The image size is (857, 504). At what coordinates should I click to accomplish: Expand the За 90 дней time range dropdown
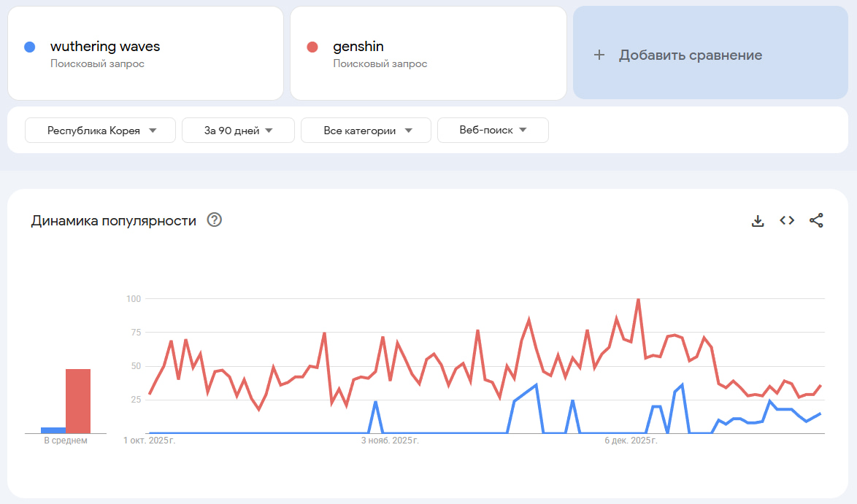coord(238,131)
